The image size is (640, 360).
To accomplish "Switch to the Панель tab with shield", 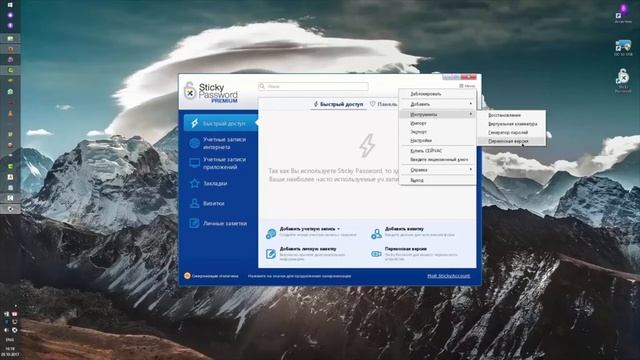I will pyautogui.click(x=384, y=104).
